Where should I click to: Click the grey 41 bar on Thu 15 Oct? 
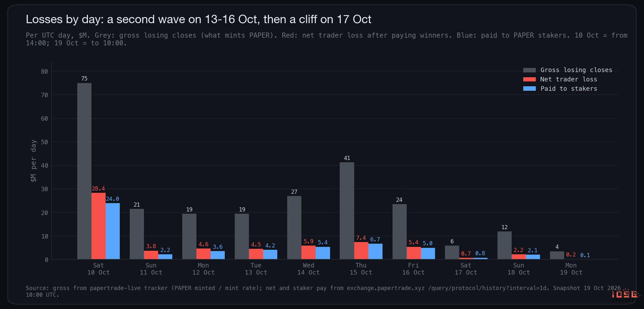(347, 211)
